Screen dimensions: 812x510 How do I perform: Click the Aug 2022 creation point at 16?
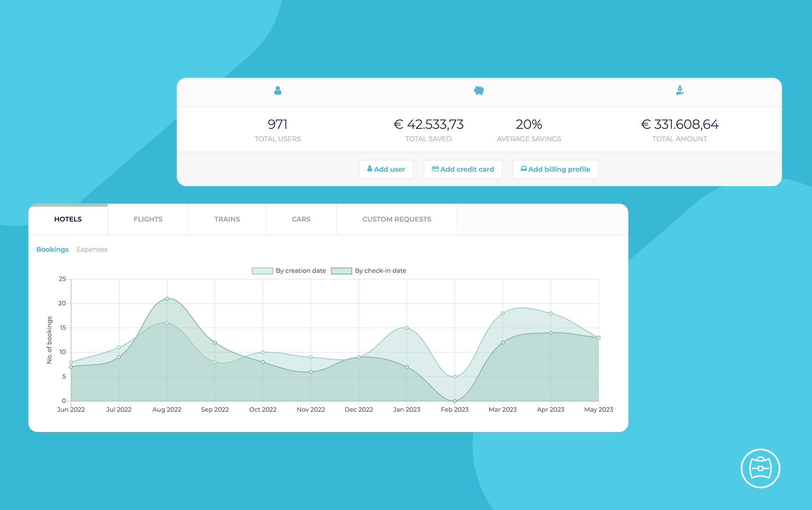click(167, 323)
